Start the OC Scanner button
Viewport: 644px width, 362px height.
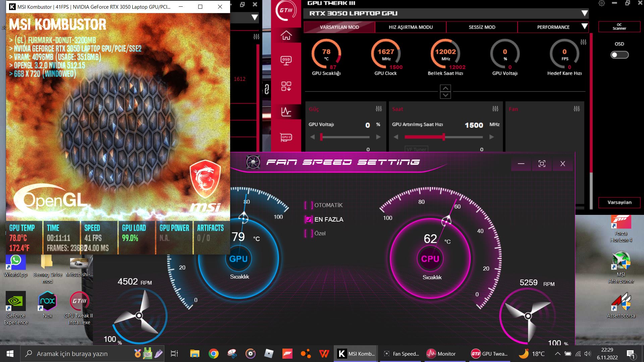click(x=619, y=27)
